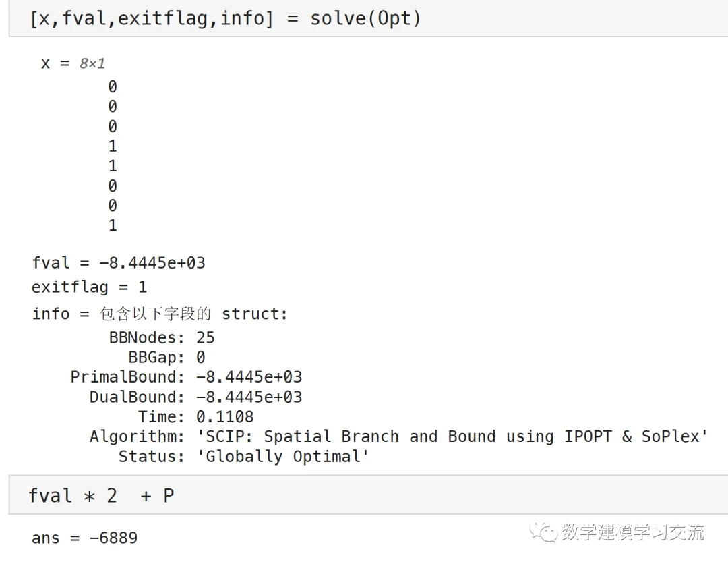Image resolution: width=728 pixels, height=564 pixels.
Task: Select the PrimalBound field value
Action: (x=249, y=376)
